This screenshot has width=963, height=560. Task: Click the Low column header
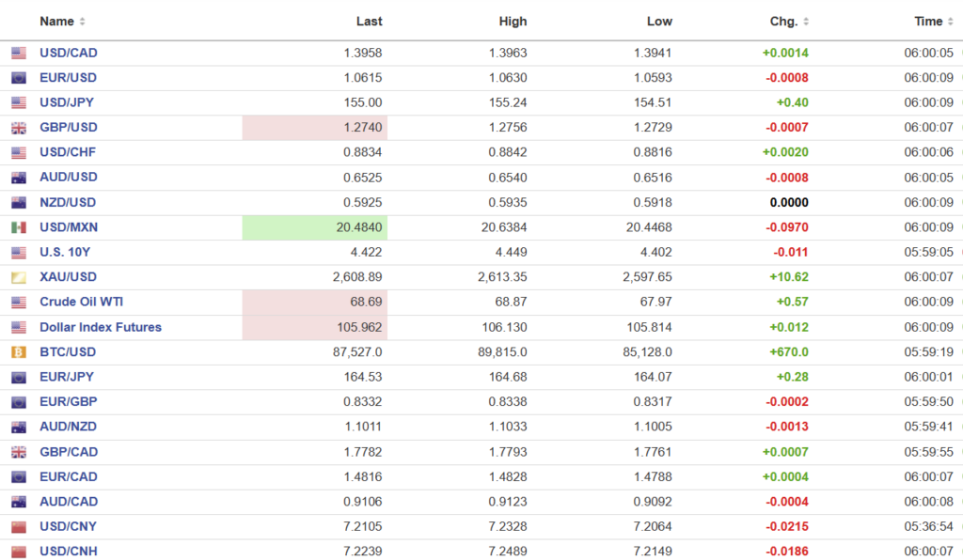659,22
